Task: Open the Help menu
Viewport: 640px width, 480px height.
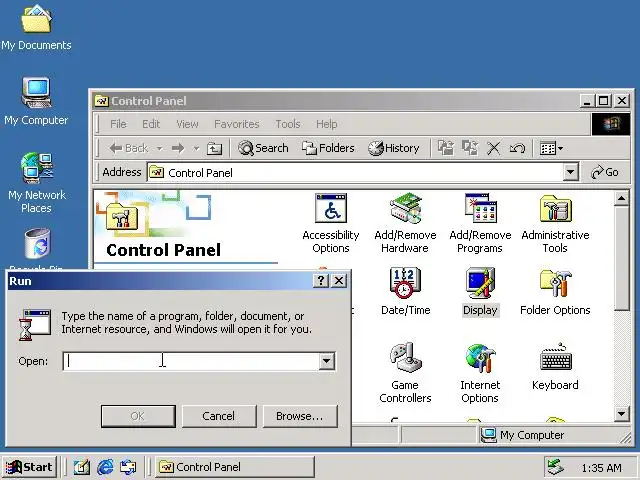Action: click(327, 124)
